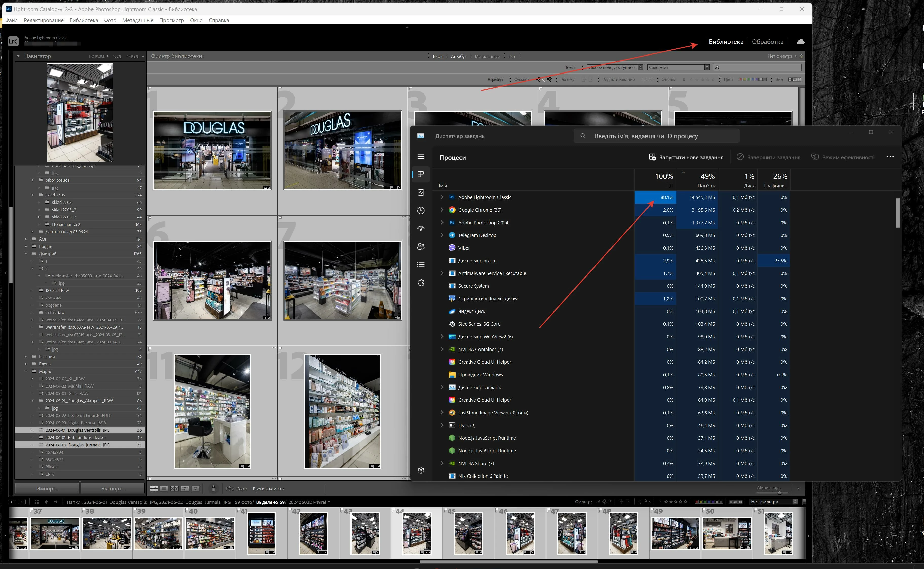Reverse sort direction A-Z icon
The image size is (924, 569).
pyautogui.click(x=230, y=488)
